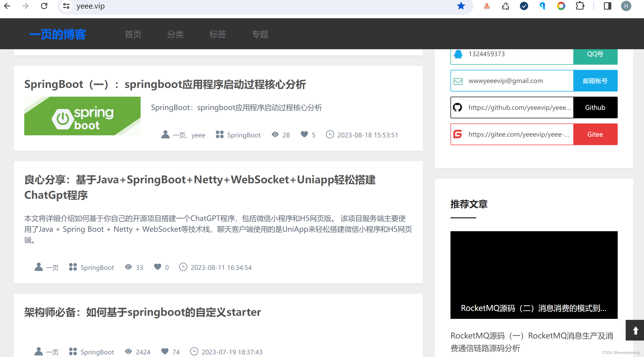Screen dimensions: 644x357
Task: Toggle the browser side panel icon
Action: [x=607, y=6]
